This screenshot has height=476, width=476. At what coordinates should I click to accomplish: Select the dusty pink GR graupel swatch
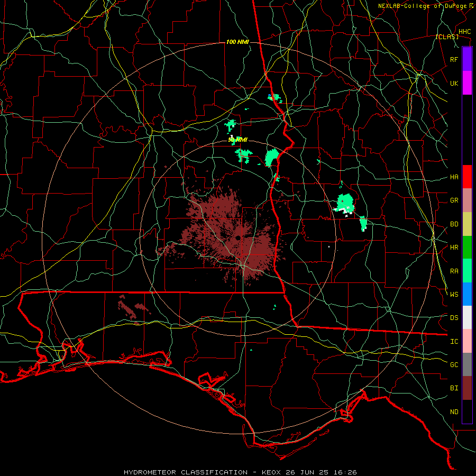467,200
